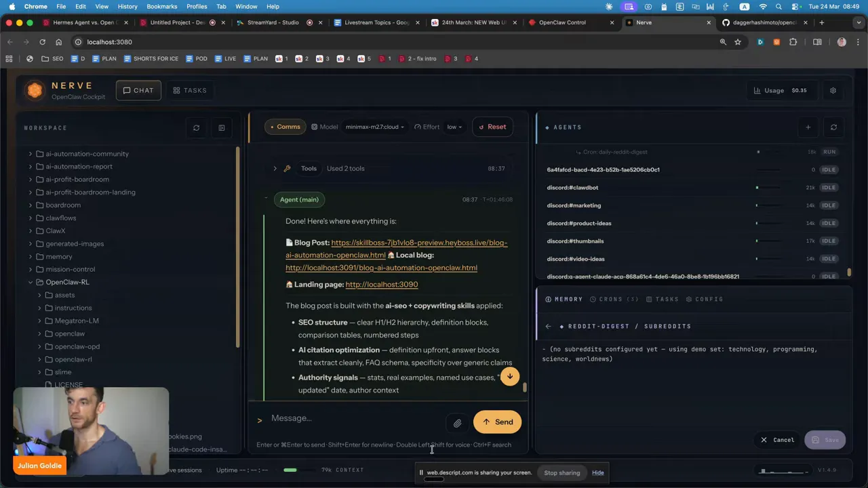This screenshot has width=868, height=488.
Task: Add a new agent with plus icon
Action: (x=808, y=127)
